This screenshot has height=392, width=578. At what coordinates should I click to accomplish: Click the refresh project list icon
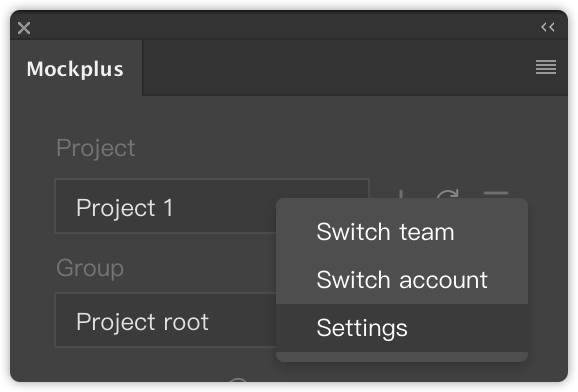[448, 194]
